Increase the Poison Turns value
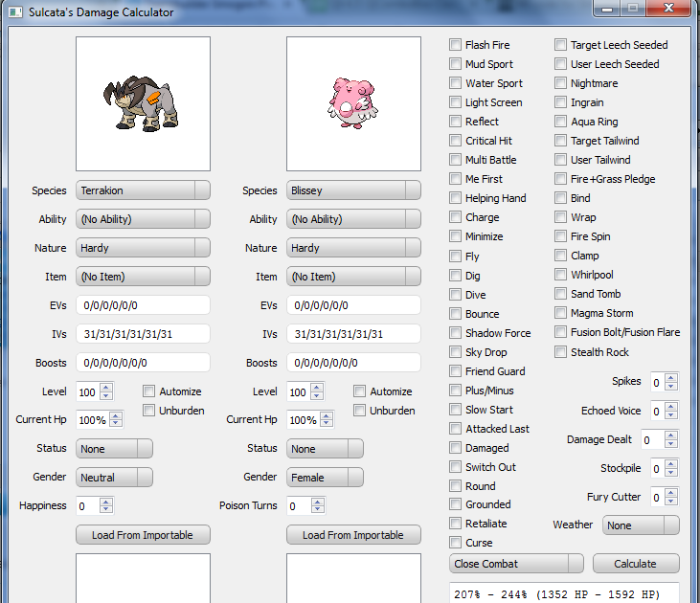Screen dimensions: 700x603 pyautogui.click(x=317, y=502)
